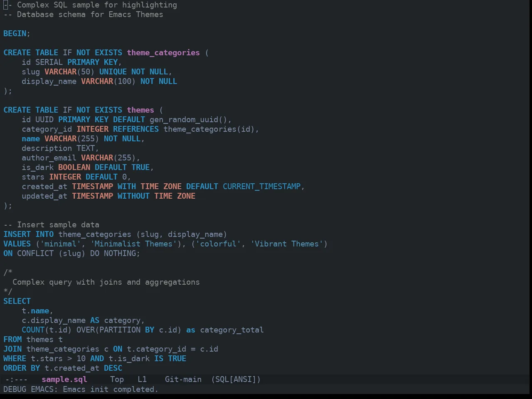This screenshot has width=532, height=399.
Task: Click the 'WHERE t.stars > 10' condition
Action: [44, 358]
